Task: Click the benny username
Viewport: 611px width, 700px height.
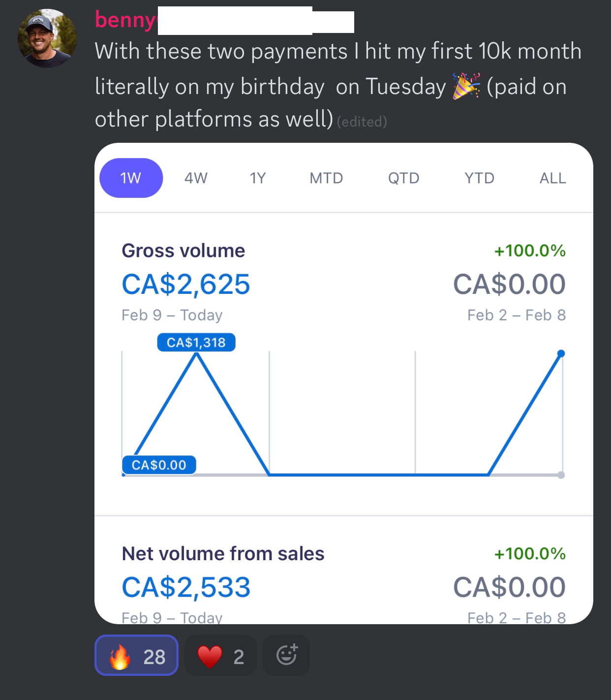Action: click(x=125, y=20)
